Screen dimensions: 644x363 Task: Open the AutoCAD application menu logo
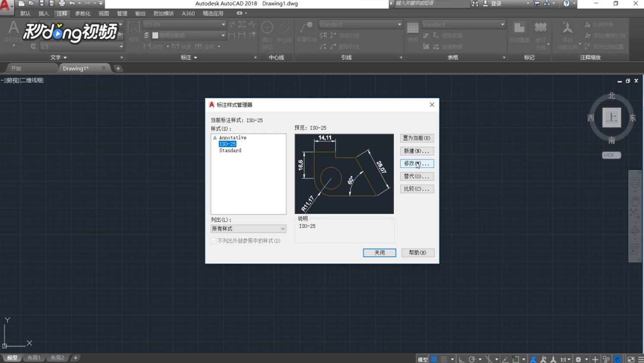coord(6,7)
